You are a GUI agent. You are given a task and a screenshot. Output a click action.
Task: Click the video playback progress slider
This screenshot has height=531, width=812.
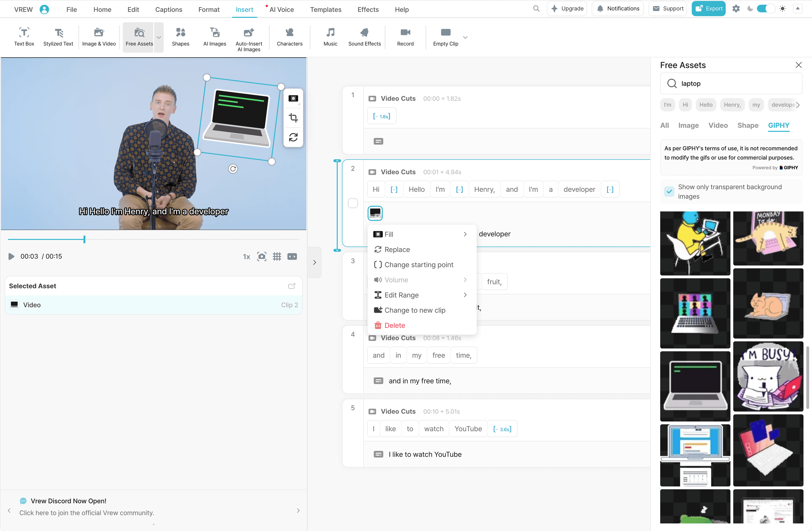[x=154, y=239]
